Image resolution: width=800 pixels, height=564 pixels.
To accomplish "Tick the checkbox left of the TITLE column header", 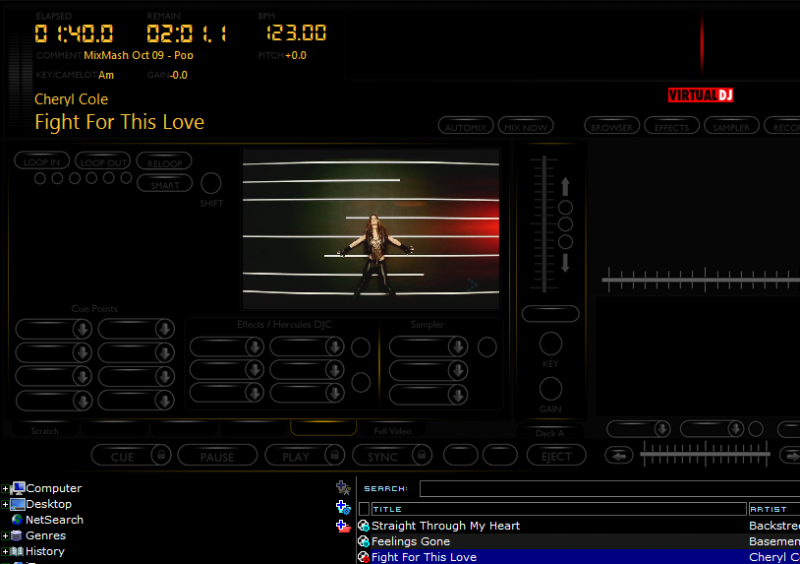I will pyautogui.click(x=364, y=509).
